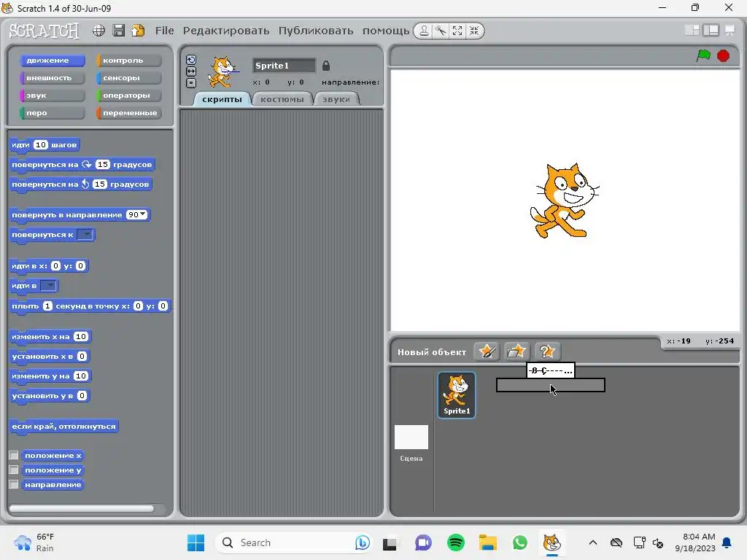Viewport: 747px width, 560px height.
Task: Stop all scripts with the red button
Action: point(723,55)
